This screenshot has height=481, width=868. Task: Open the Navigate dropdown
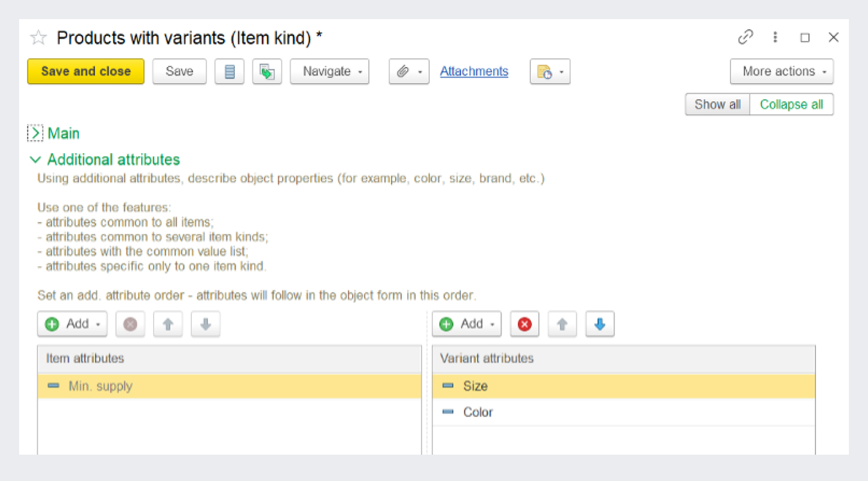tap(329, 72)
